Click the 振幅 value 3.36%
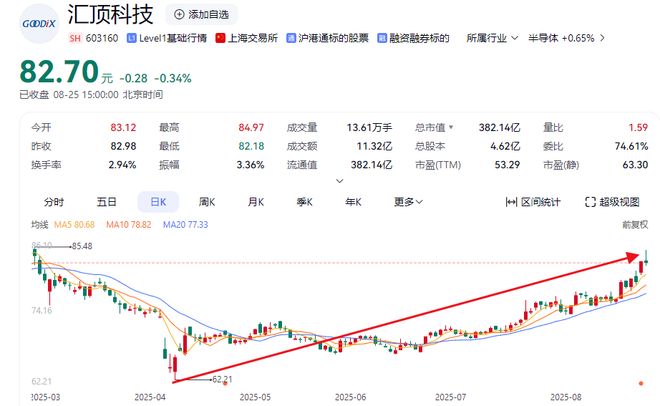This screenshot has height=406, width=660. coord(250,165)
